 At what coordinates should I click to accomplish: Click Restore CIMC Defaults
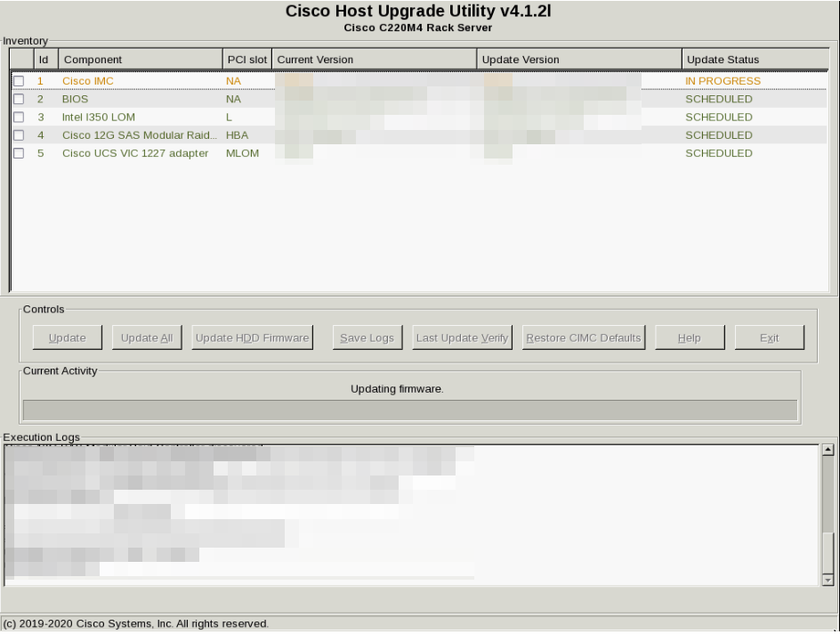(x=584, y=337)
